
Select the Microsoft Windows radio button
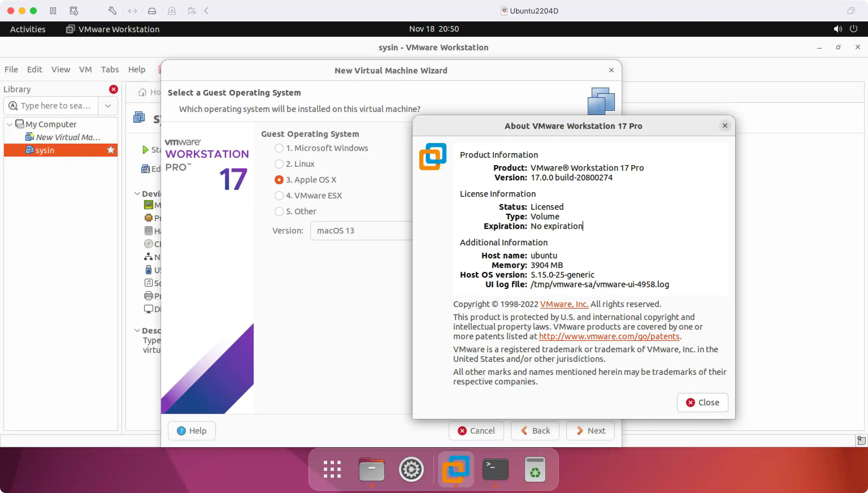tap(279, 148)
